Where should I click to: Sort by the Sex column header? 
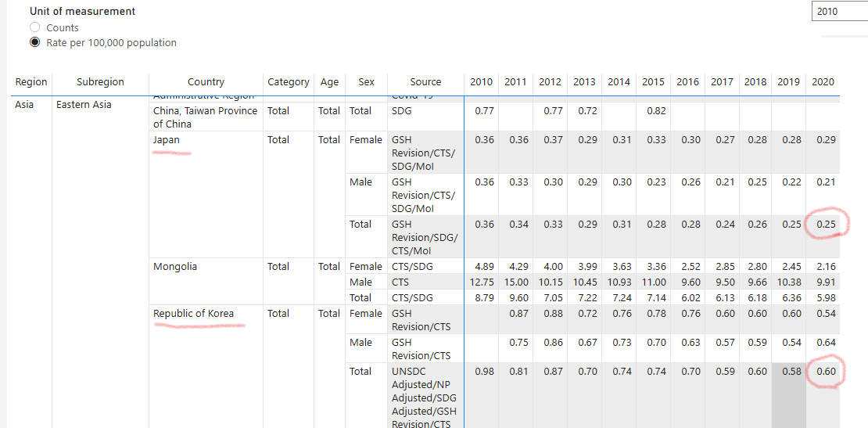pos(366,82)
